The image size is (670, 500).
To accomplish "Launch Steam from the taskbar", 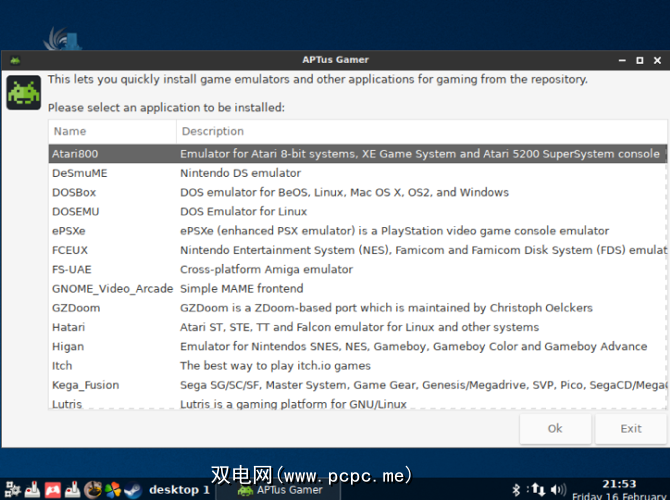I will [x=133, y=490].
